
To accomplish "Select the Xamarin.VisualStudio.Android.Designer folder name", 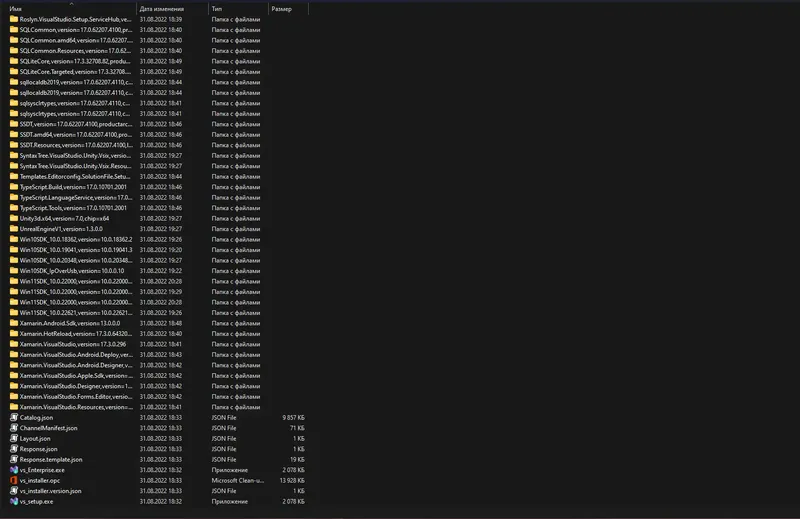I will tap(76, 365).
